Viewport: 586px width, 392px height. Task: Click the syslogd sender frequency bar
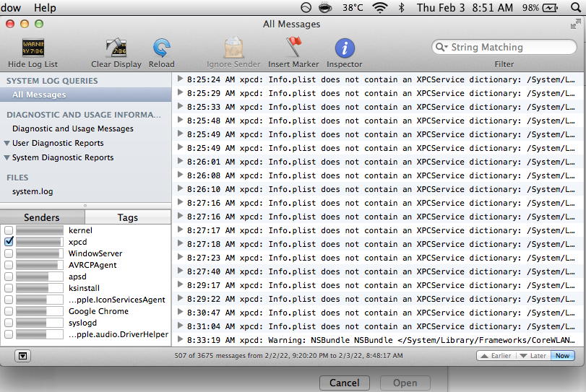(x=40, y=323)
